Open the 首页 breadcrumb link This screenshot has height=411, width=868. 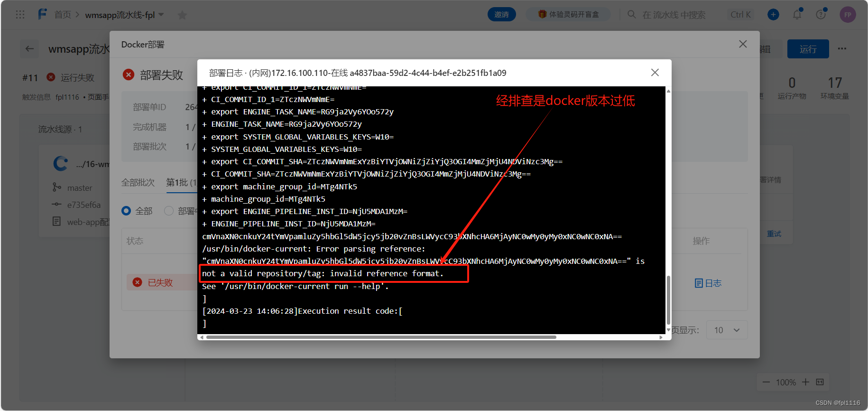tap(63, 15)
